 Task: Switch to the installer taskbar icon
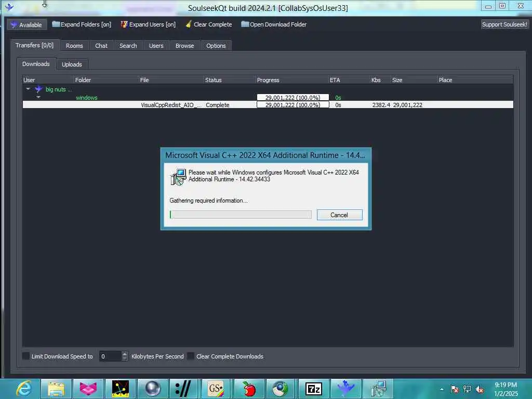(x=378, y=389)
